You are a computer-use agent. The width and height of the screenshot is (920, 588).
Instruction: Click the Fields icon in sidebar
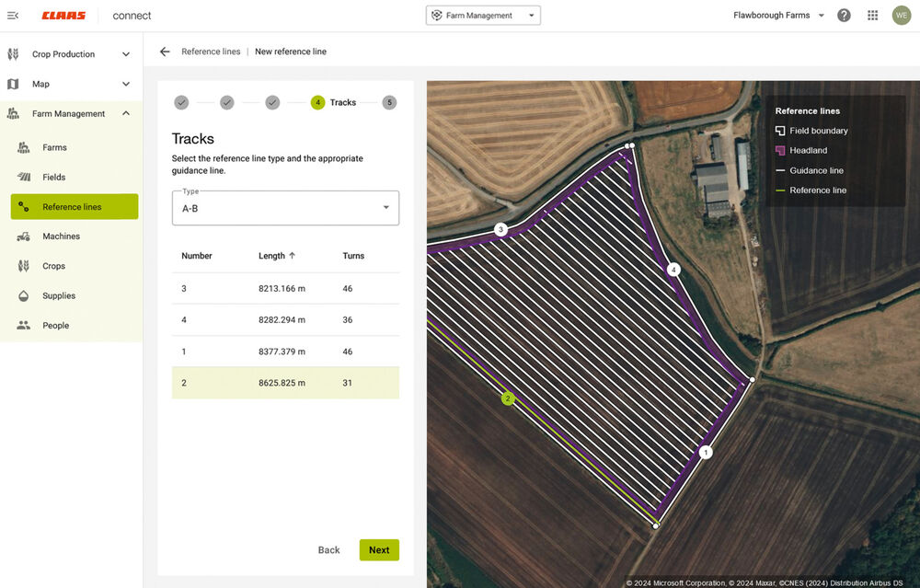click(x=24, y=177)
